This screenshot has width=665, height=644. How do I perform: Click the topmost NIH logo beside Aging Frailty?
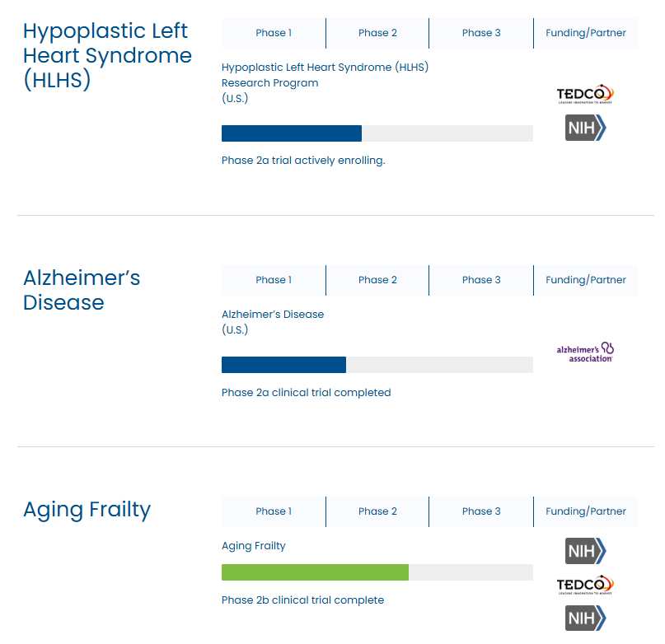pyautogui.click(x=585, y=551)
